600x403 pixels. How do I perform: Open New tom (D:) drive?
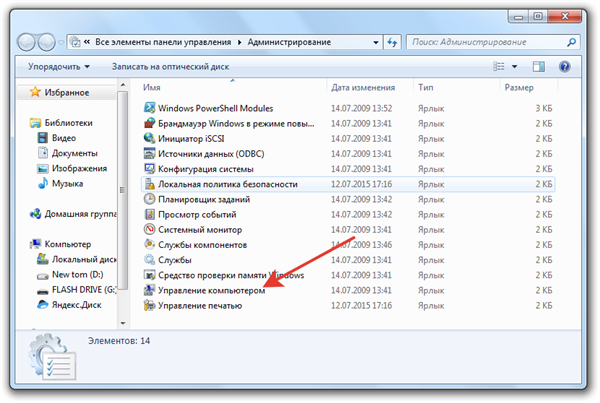coord(78,274)
